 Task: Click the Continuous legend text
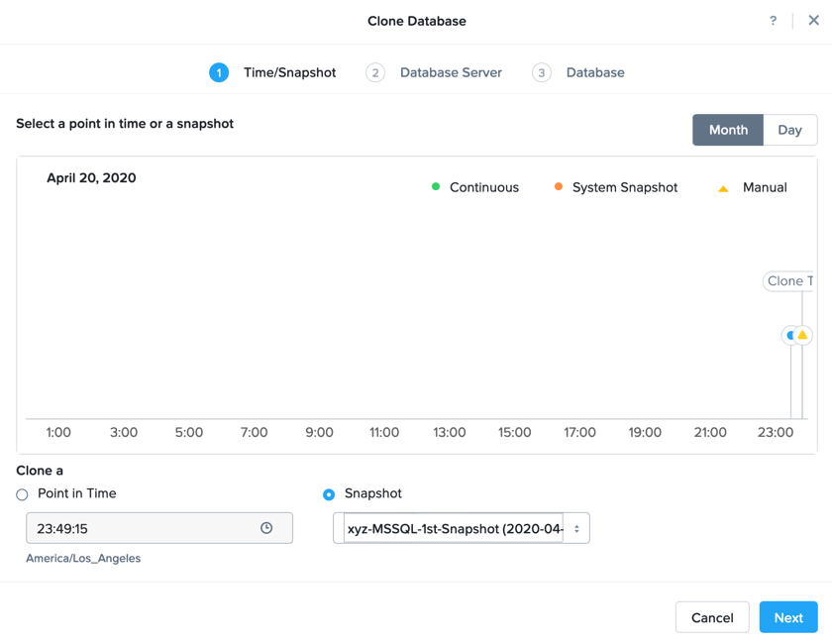pos(484,187)
